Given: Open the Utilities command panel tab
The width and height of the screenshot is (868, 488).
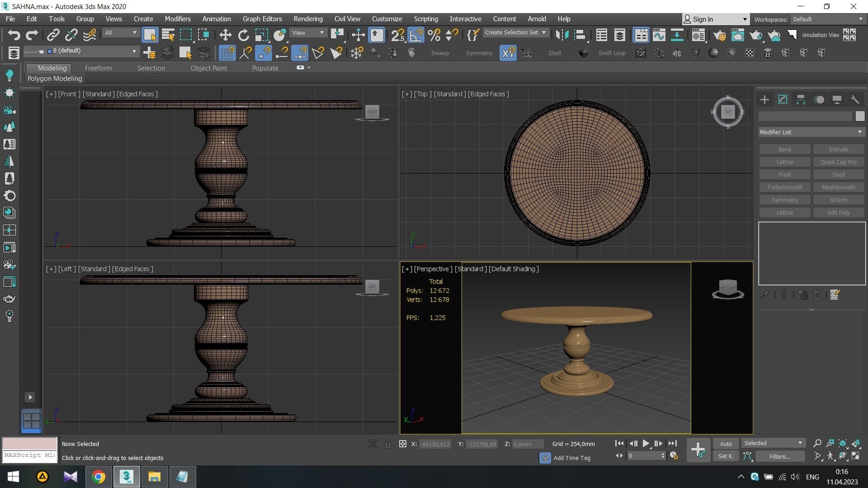Looking at the screenshot, I should [854, 100].
